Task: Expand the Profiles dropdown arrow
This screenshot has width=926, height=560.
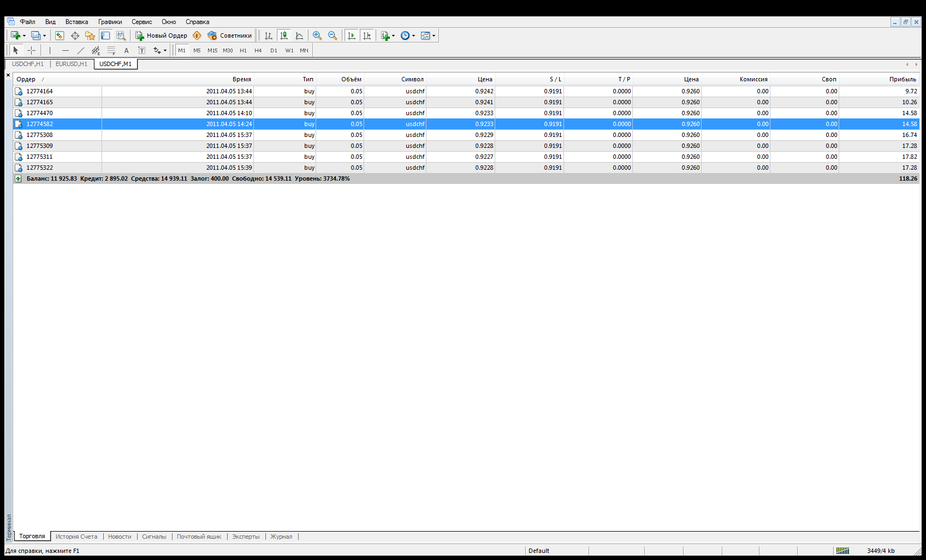Action: tap(44, 35)
